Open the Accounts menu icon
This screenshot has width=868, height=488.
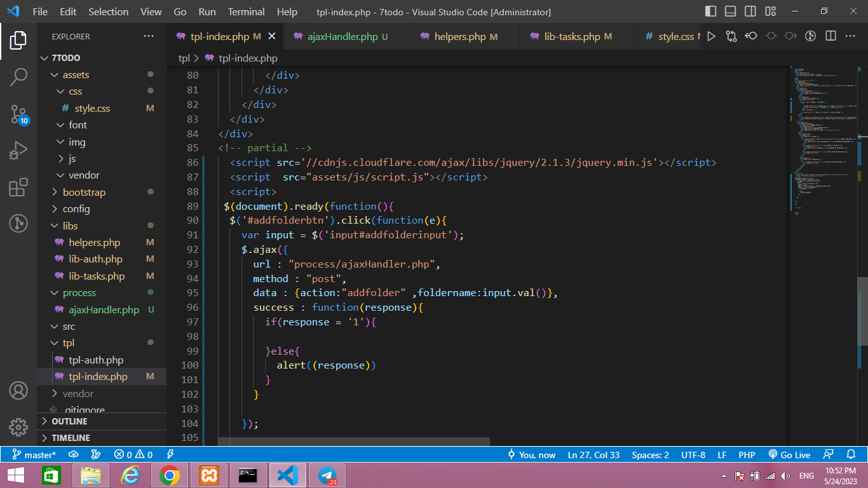(x=18, y=390)
